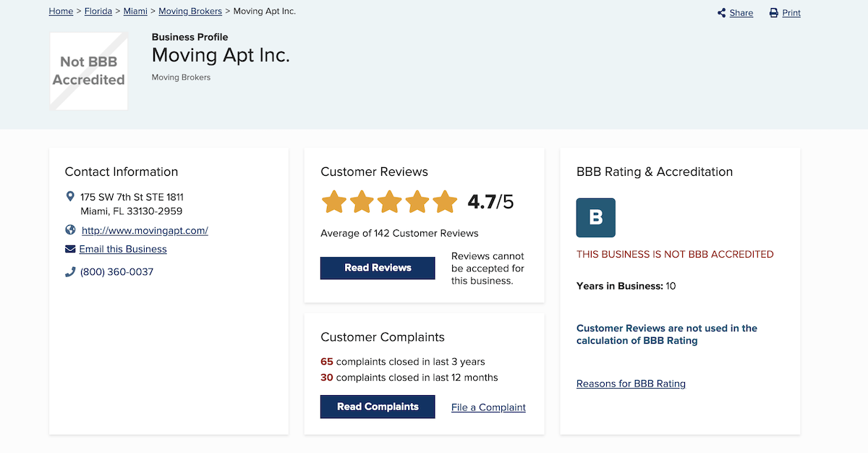Click the envelope email icon
This screenshot has height=453, width=868.
point(70,249)
